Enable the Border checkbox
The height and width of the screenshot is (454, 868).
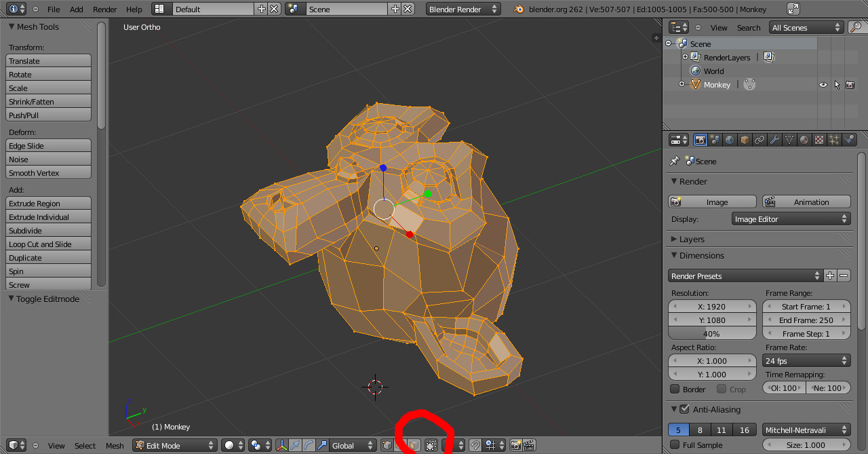[x=675, y=389]
